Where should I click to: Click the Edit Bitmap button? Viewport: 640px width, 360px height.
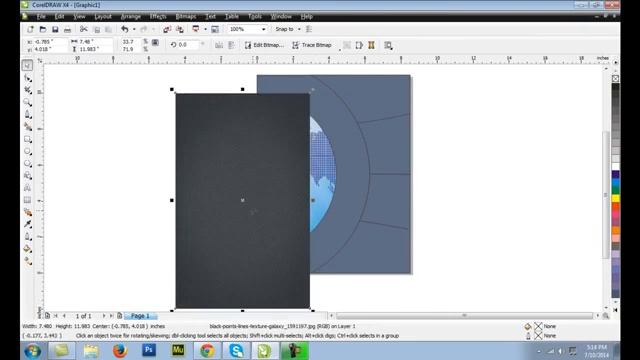264,45
